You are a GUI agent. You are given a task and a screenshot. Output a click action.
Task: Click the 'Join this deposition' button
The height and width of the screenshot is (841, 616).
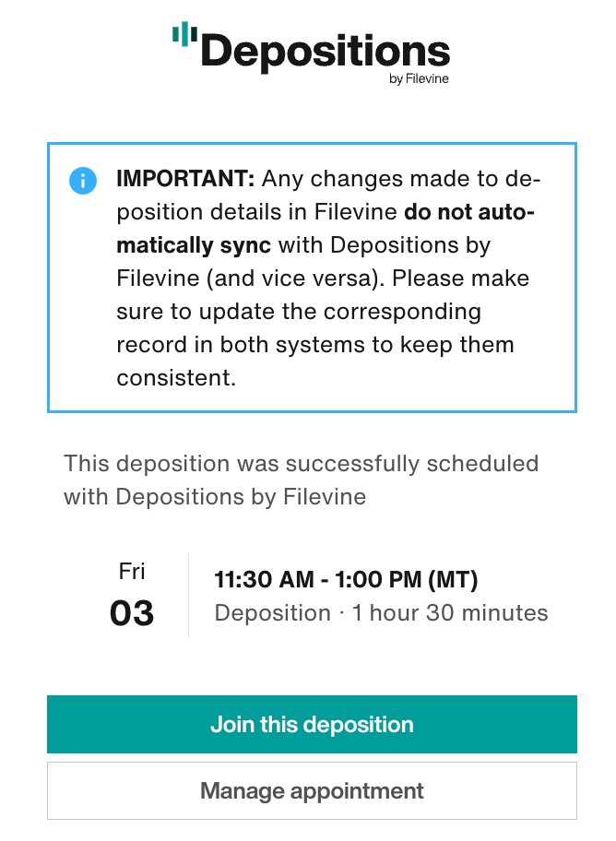coord(313,724)
